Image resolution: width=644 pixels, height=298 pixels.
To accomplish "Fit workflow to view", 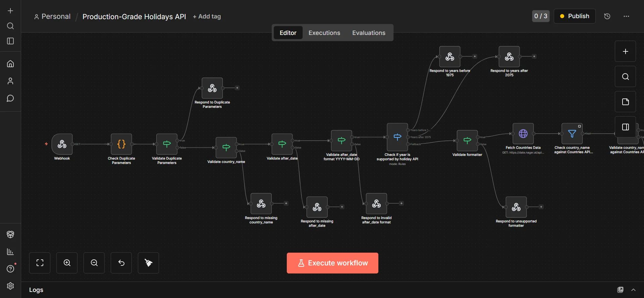I will coord(40,263).
